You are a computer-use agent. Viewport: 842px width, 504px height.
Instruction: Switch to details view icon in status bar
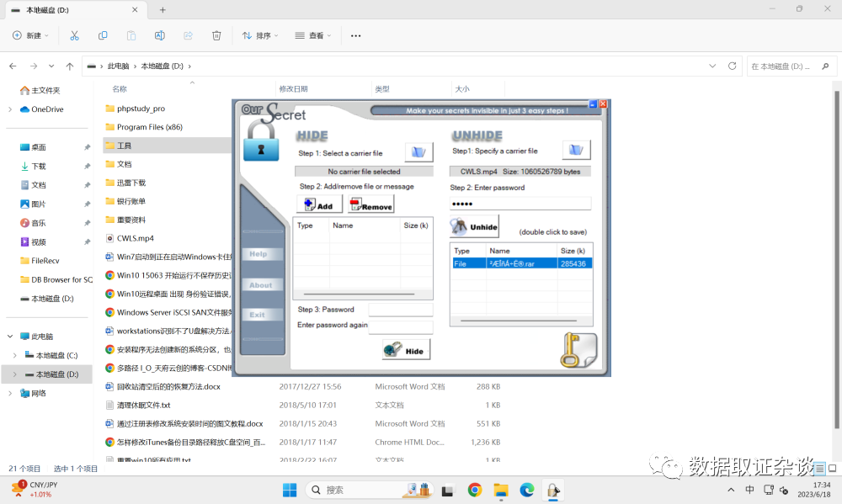pos(819,468)
